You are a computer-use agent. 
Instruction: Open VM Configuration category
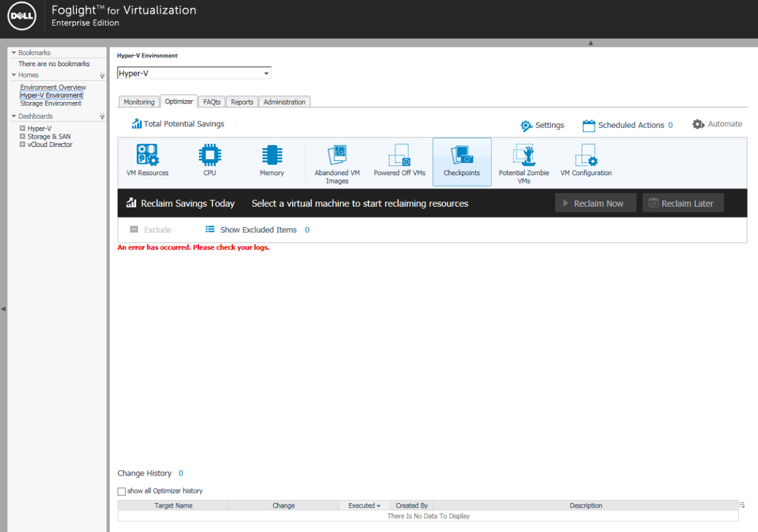(586, 161)
